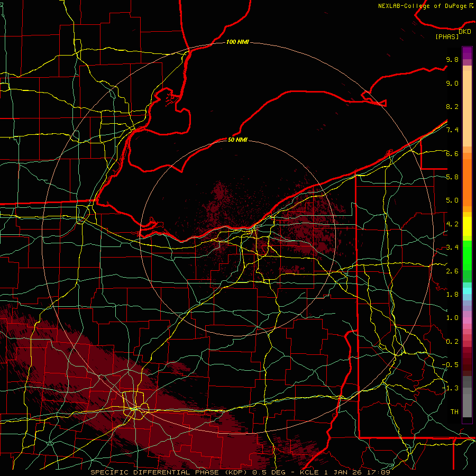The image size is (476, 476).
Task: Click the 3.4 scale value
Action: tap(452, 248)
